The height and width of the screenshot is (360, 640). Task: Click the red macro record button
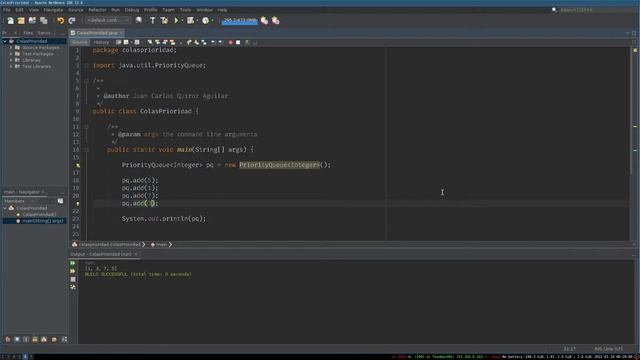click(231, 42)
